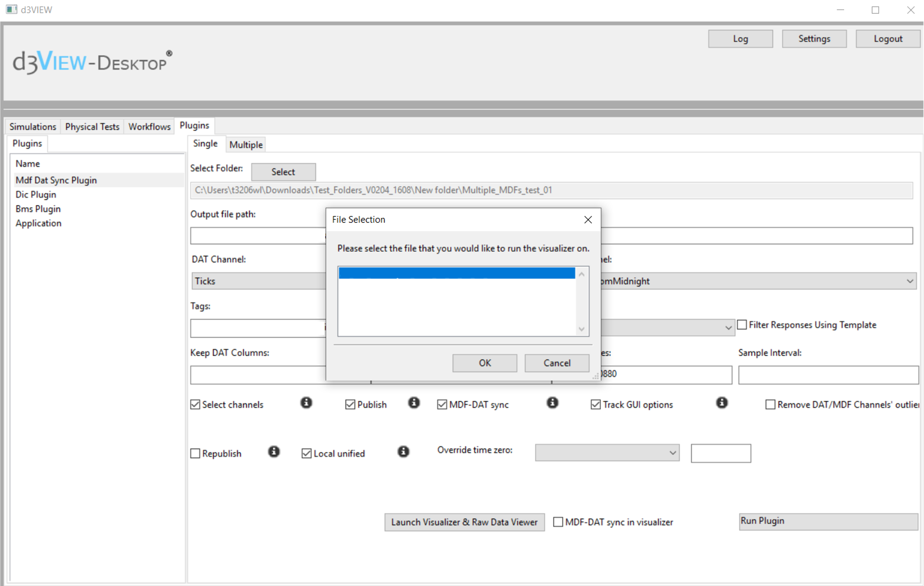This screenshot has height=586, width=924.
Task: Open the Settings button
Action: (x=814, y=39)
